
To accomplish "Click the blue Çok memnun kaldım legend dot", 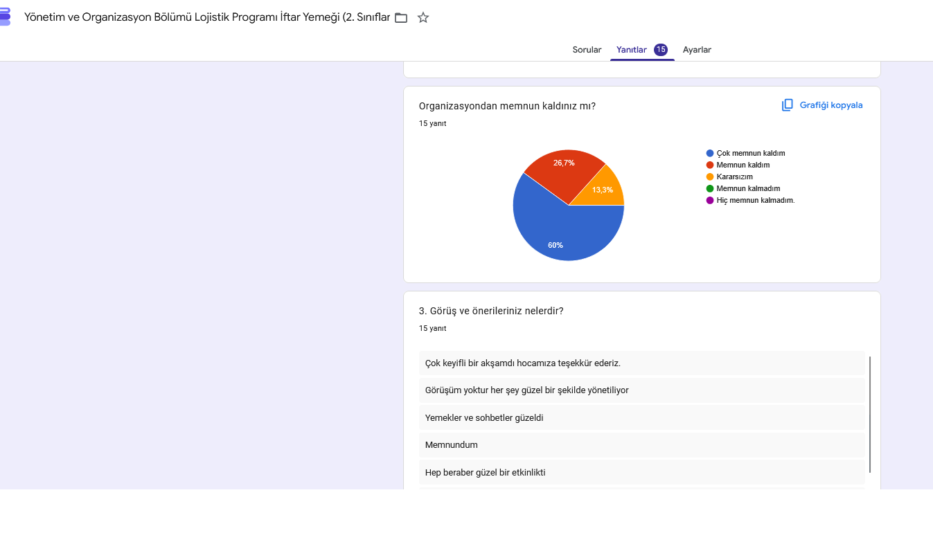I will coord(710,153).
